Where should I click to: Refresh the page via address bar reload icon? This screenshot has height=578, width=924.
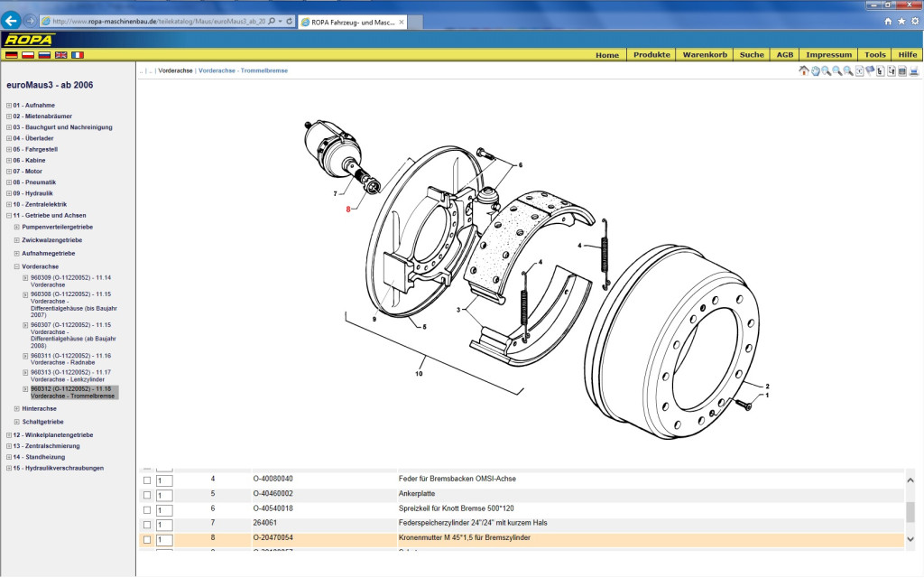290,22
